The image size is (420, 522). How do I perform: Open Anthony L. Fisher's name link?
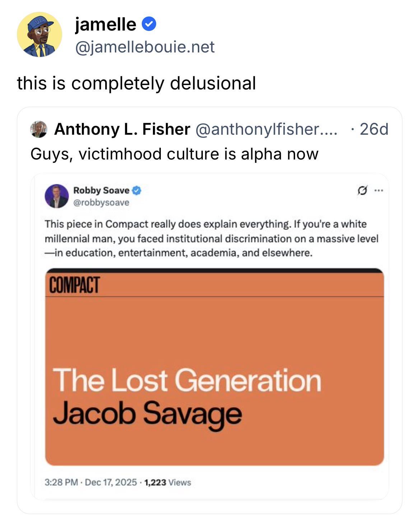(122, 129)
